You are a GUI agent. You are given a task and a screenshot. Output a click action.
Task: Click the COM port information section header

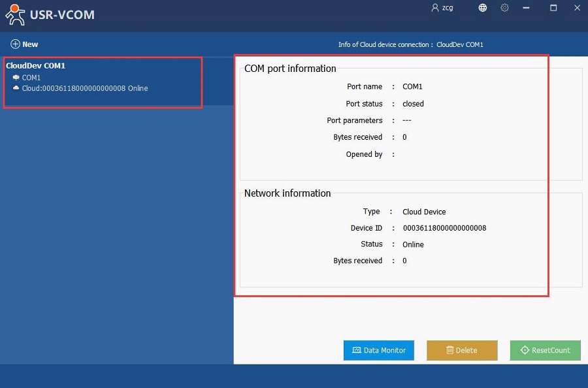coord(290,69)
